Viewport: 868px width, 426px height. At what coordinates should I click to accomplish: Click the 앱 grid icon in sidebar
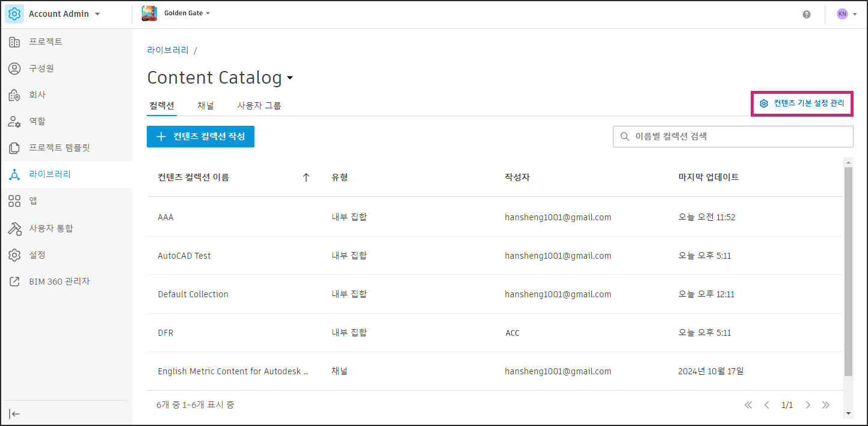[14, 201]
